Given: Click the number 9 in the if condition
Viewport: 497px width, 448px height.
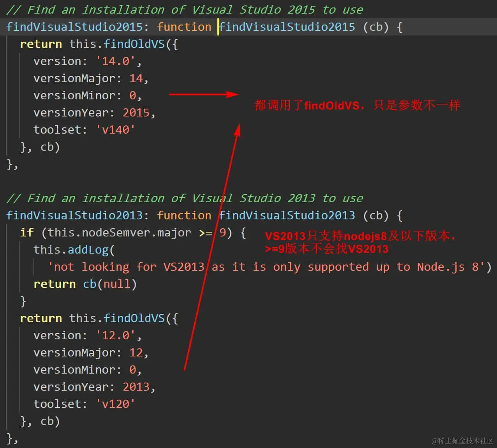Looking at the screenshot, I should coord(223,233).
